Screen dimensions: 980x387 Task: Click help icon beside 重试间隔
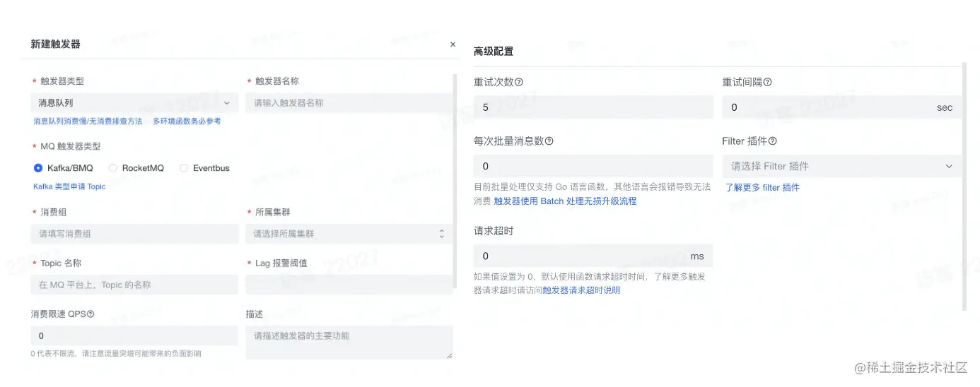[x=768, y=82]
